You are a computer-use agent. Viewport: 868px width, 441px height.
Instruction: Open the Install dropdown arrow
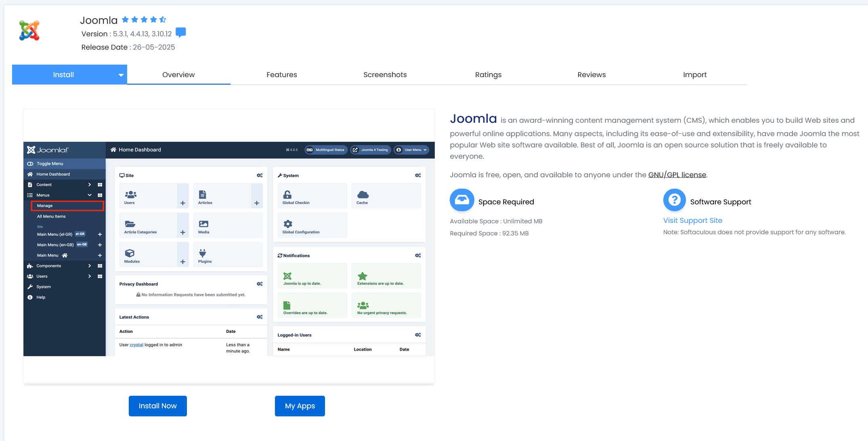[121, 75]
